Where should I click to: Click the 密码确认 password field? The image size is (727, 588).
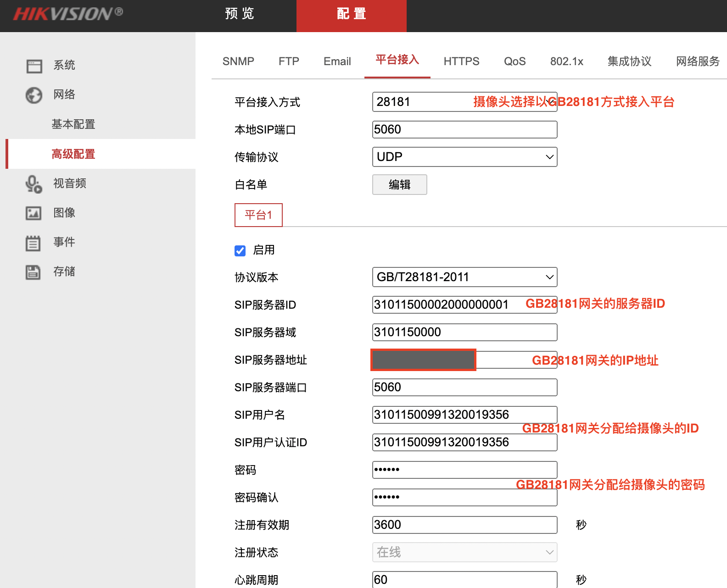click(464, 497)
